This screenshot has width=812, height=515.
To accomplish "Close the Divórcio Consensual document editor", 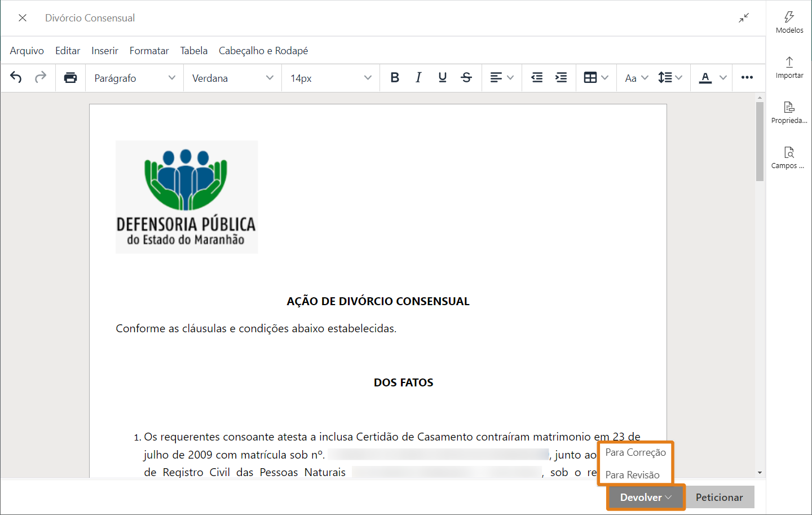I will click(23, 18).
